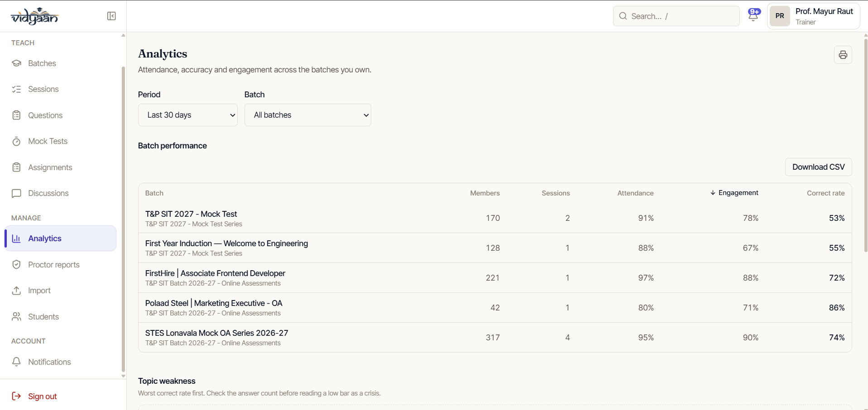Expand the Batch filter dropdown
The image size is (868, 410).
[x=308, y=115]
